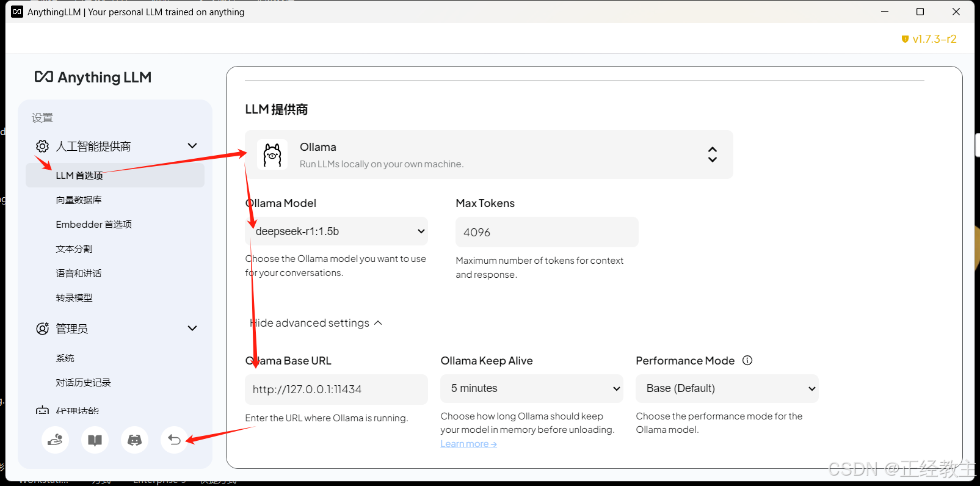Open the Ollama Model dropdown deepseek-r1:1.5b

point(336,231)
